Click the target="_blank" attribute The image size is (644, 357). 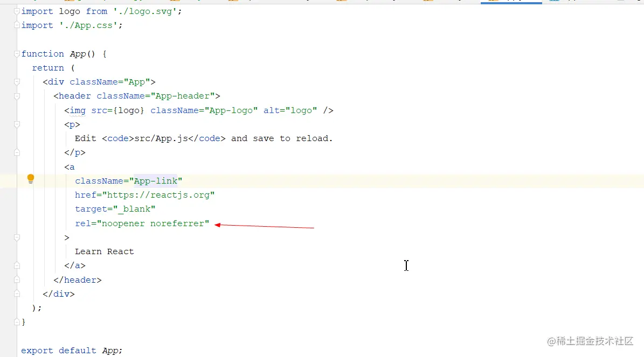pos(115,209)
